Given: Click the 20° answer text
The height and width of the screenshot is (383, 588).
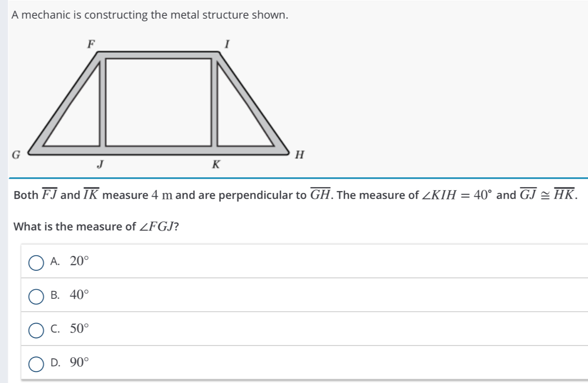Looking at the screenshot, I should click(79, 261).
